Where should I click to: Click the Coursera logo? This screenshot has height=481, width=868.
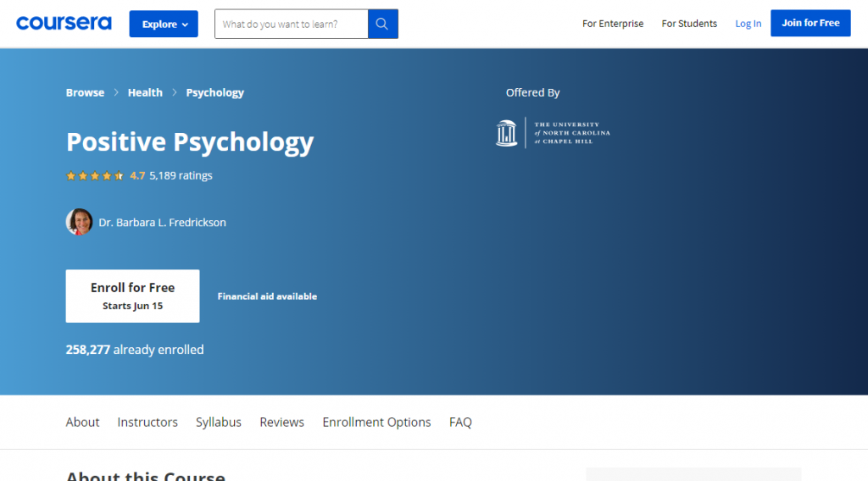click(x=64, y=24)
